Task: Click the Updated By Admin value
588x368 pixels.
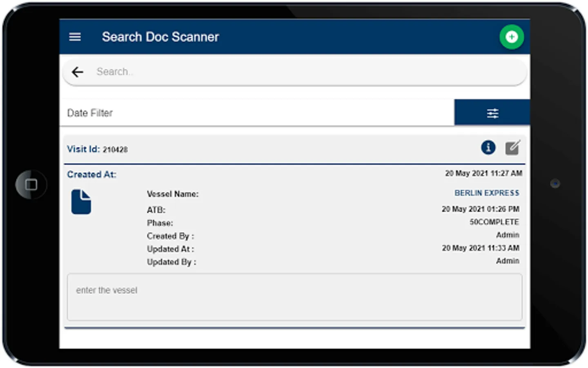Action: [508, 261]
